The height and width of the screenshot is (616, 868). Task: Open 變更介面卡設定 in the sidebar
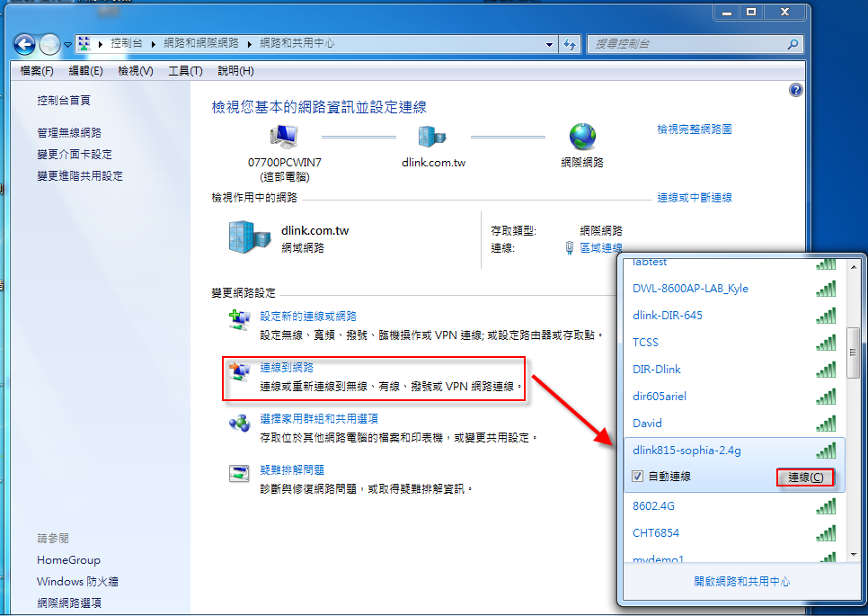click(75, 155)
